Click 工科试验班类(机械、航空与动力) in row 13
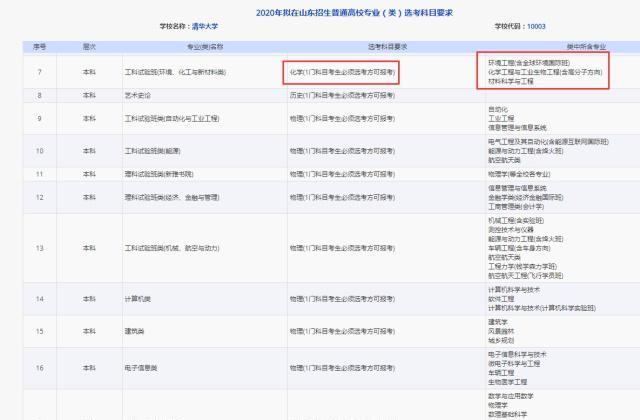The image size is (640, 420). pyautogui.click(x=172, y=248)
